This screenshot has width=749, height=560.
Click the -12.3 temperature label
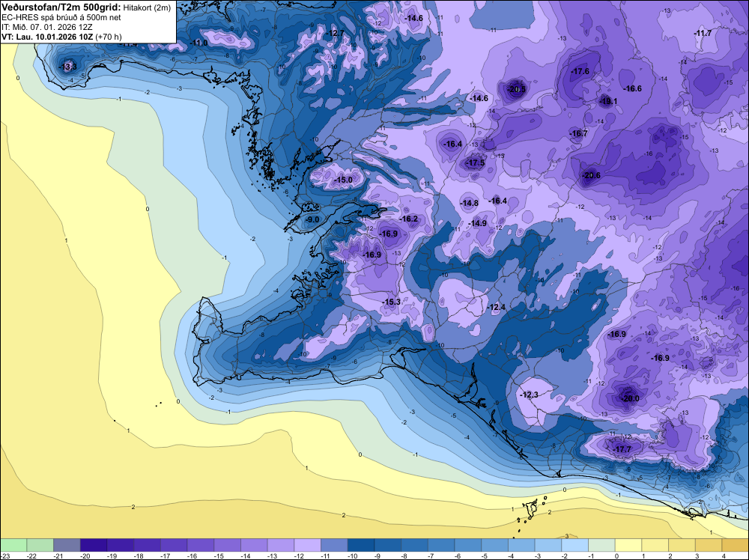pyautogui.click(x=529, y=395)
